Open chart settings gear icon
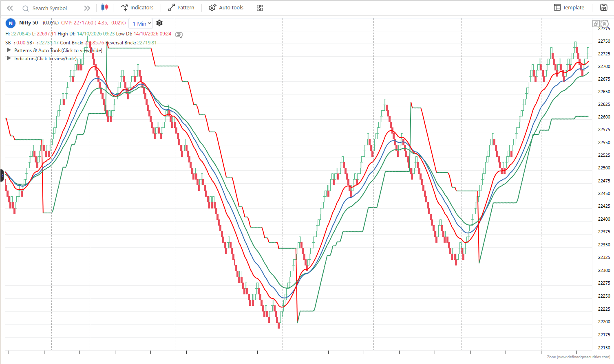The height and width of the screenshot is (364, 614). click(x=159, y=23)
